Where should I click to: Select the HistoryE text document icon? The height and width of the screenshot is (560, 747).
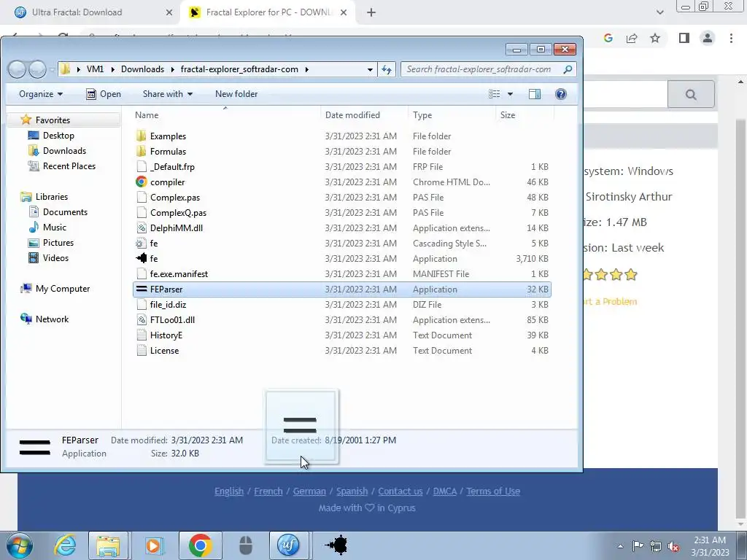[x=141, y=335]
